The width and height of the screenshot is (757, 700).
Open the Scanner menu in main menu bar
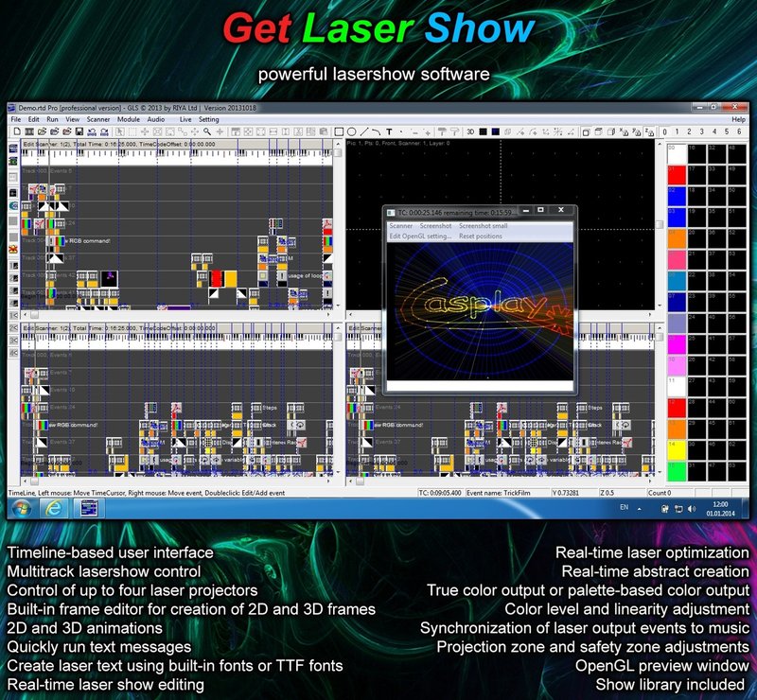[x=98, y=119]
